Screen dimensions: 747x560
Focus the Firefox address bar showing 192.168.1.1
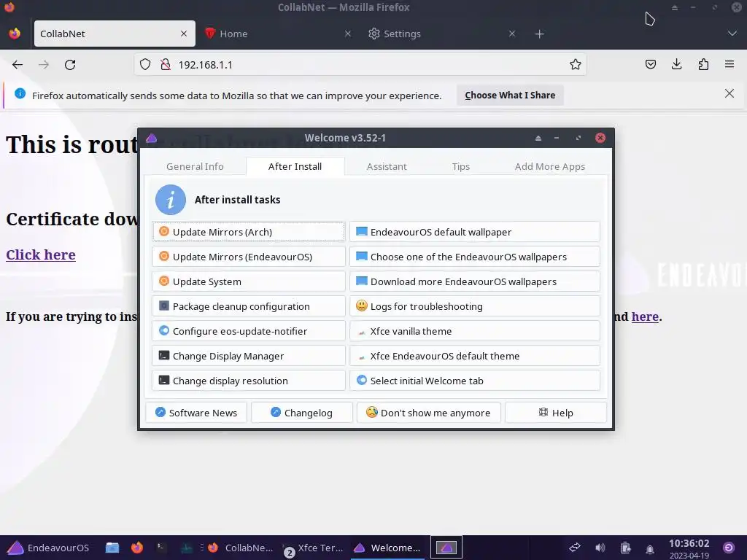point(360,65)
